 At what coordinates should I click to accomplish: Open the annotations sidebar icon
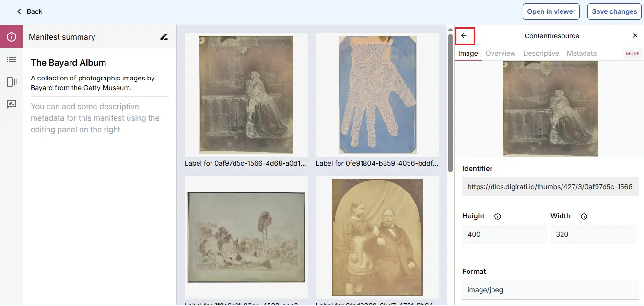(x=12, y=104)
